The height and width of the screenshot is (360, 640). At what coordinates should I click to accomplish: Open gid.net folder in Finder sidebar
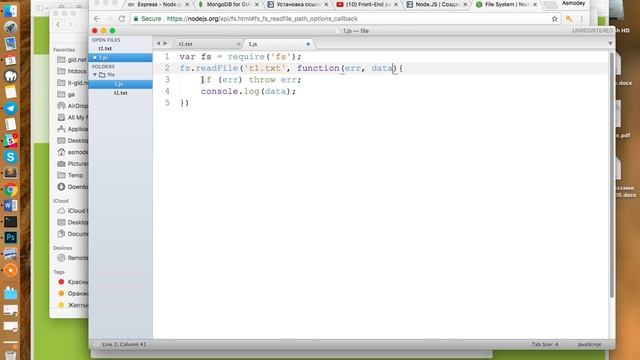point(73,60)
